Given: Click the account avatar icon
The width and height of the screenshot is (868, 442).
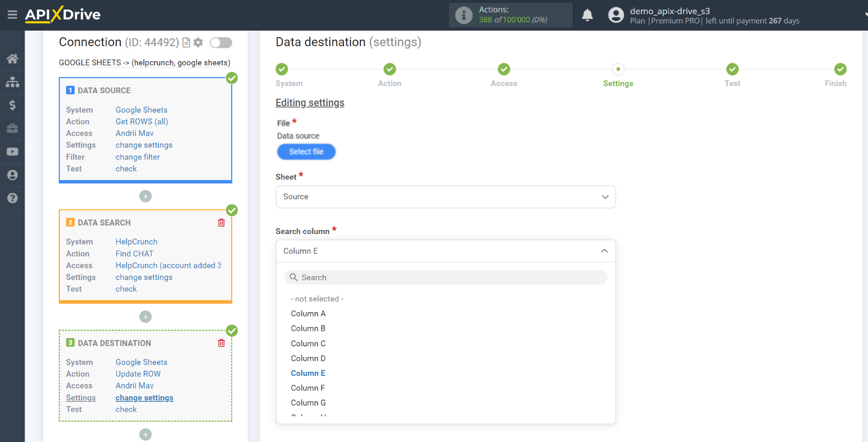Looking at the screenshot, I should pos(616,15).
